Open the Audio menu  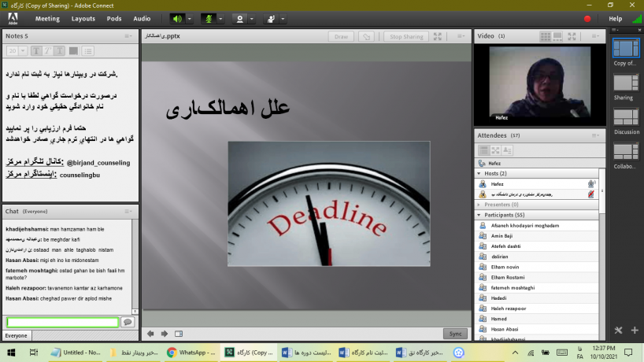click(142, 19)
